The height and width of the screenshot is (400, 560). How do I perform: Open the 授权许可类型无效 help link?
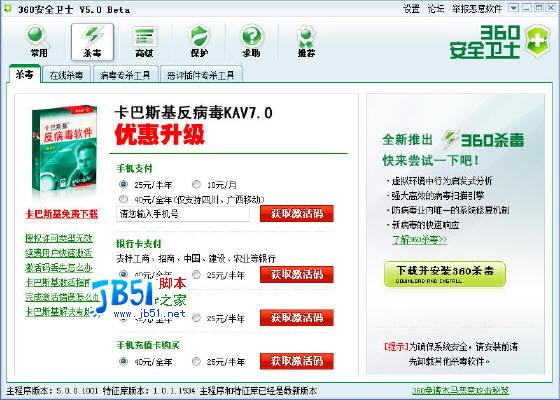[x=59, y=238]
